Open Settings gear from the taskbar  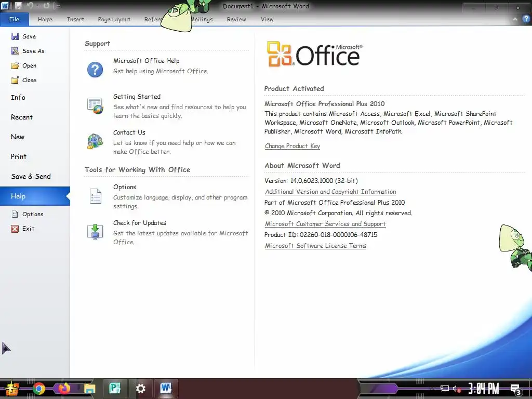point(140,389)
